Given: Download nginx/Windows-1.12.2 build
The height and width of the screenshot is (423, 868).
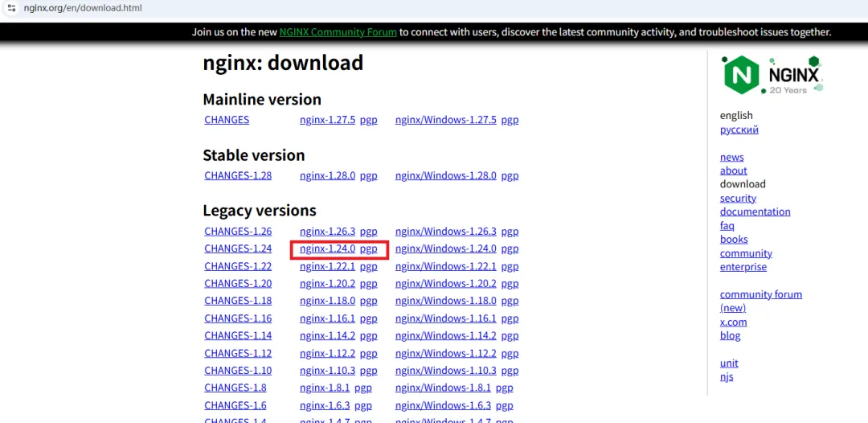Looking at the screenshot, I should 445,353.
